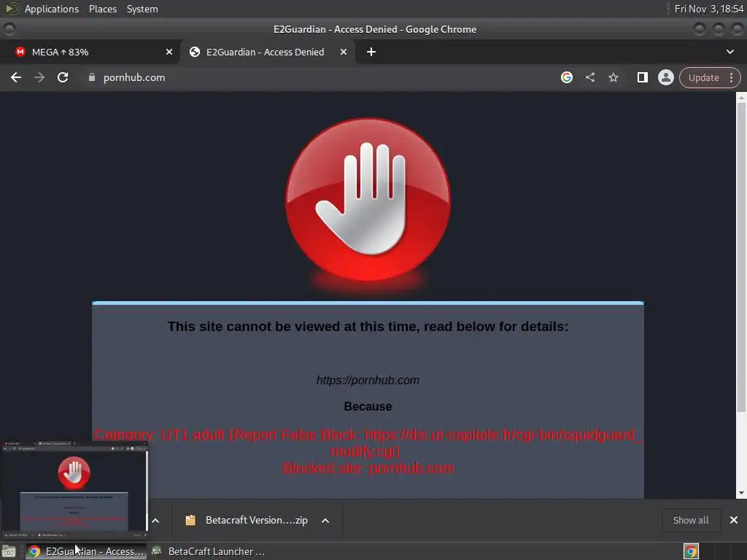The height and width of the screenshot is (560, 747).
Task: Click the address bar URL pornhub.com
Action: pyautogui.click(x=134, y=77)
